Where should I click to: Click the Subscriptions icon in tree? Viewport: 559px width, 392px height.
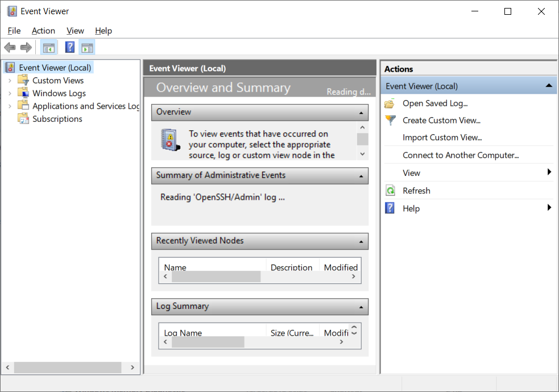pos(23,118)
